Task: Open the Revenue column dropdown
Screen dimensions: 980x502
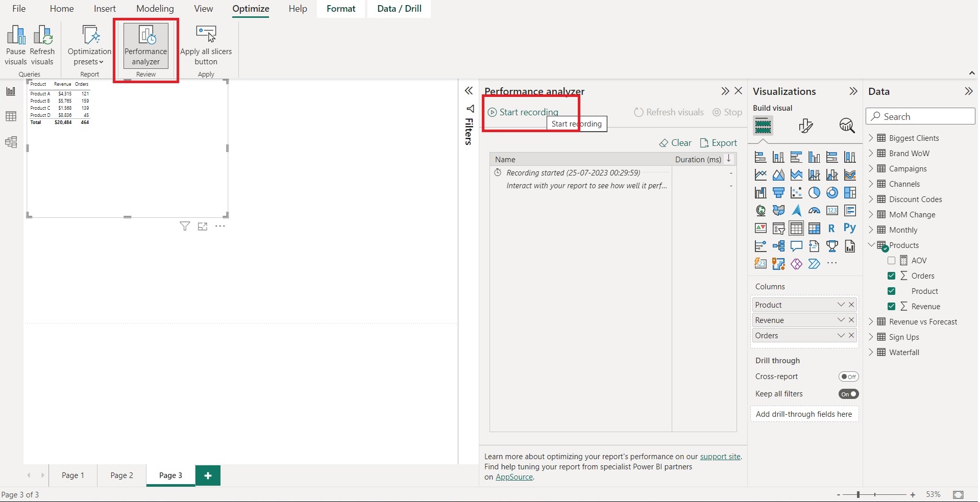Action: [840, 320]
